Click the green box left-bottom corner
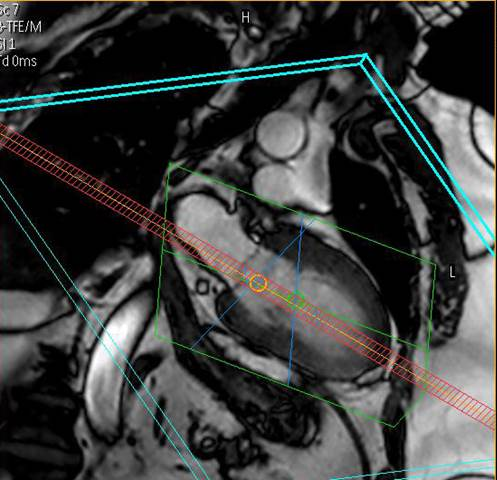Screen dimensions: 497x480 tap(156, 337)
